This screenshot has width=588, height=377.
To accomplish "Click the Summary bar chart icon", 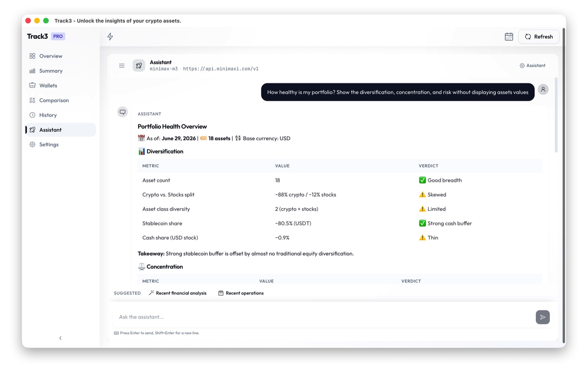I will [32, 71].
